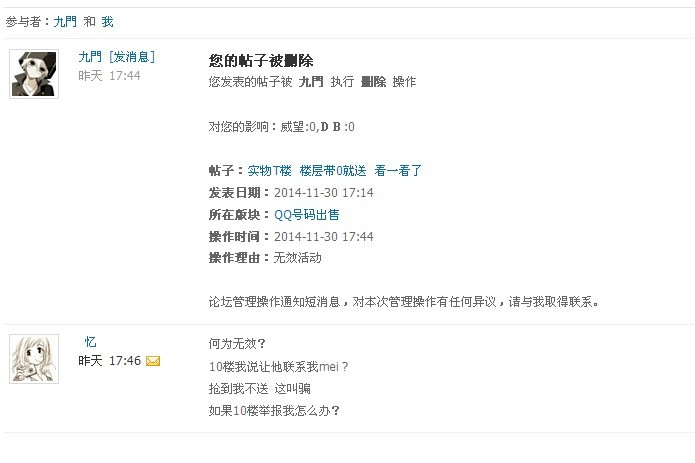Select the 您的帖子被删除 message title
Image resolution: width=695 pixels, height=463 pixels.
tap(261, 61)
